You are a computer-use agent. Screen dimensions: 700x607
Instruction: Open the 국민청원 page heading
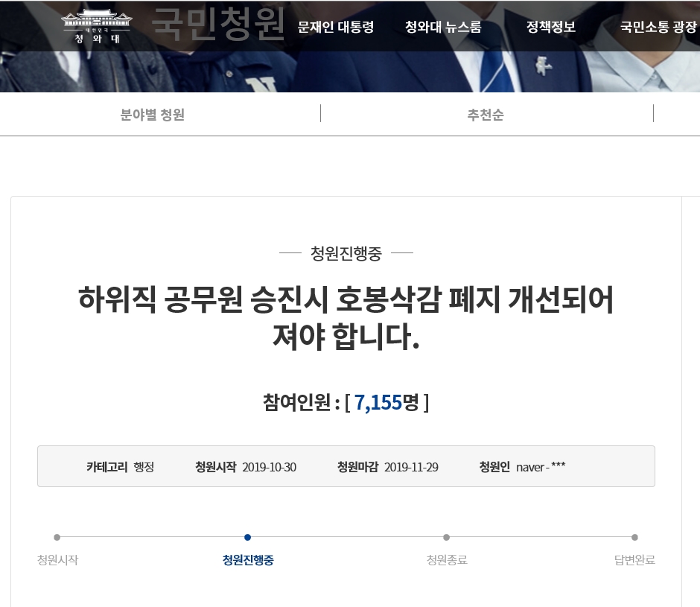coord(218,25)
